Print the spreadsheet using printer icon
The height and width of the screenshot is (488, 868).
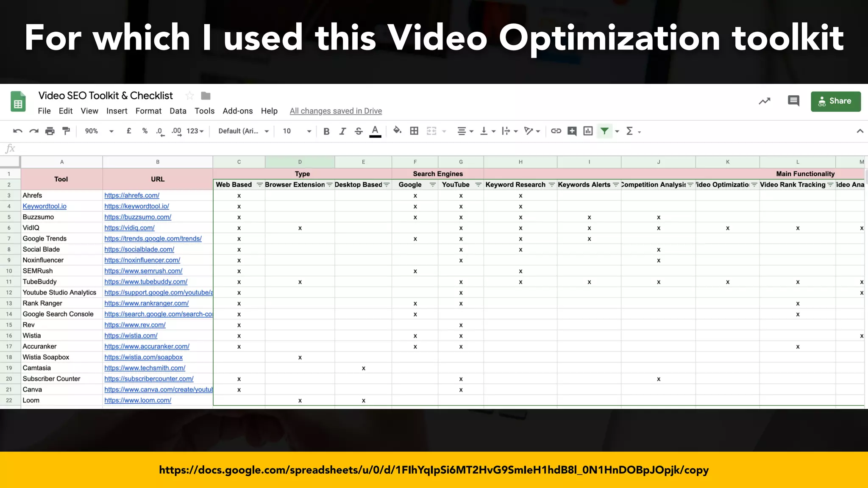(x=50, y=131)
